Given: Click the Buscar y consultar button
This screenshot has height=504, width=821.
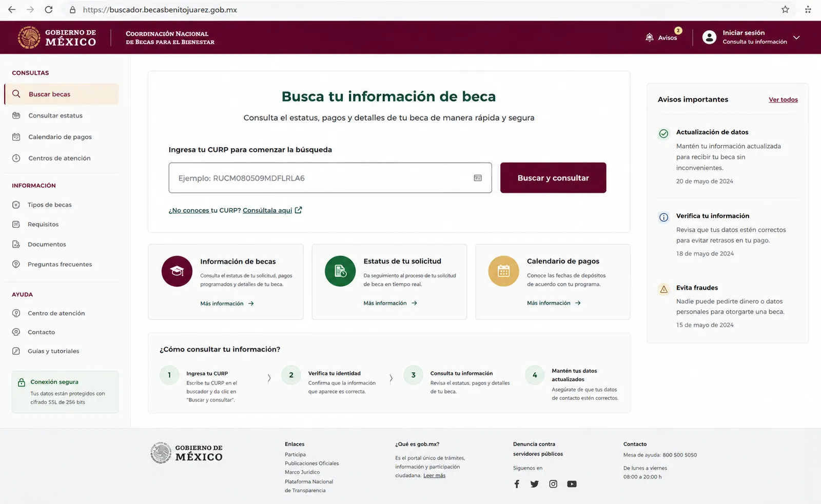Looking at the screenshot, I should 553,178.
